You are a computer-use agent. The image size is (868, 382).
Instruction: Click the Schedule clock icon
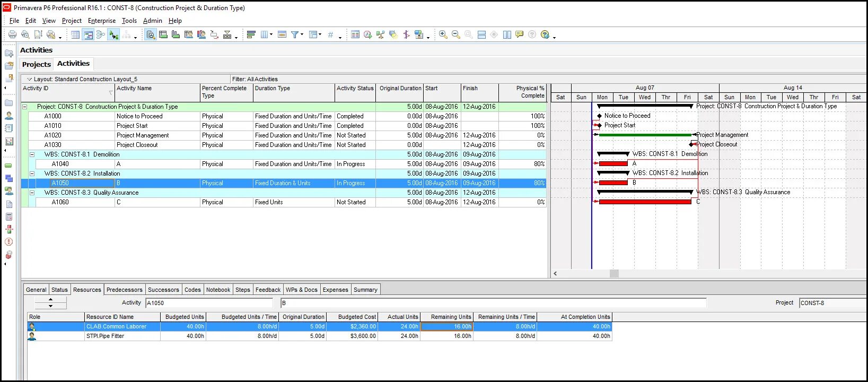(368, 35)
